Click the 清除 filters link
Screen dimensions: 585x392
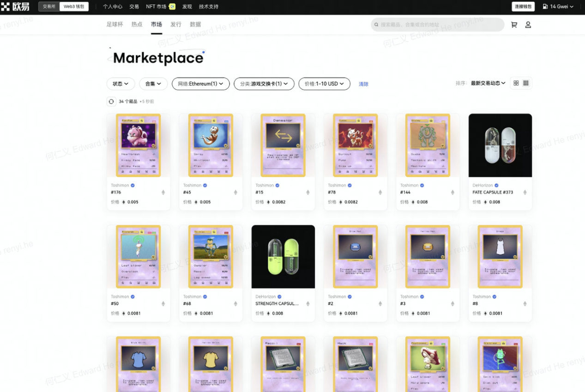pos(364,84)
